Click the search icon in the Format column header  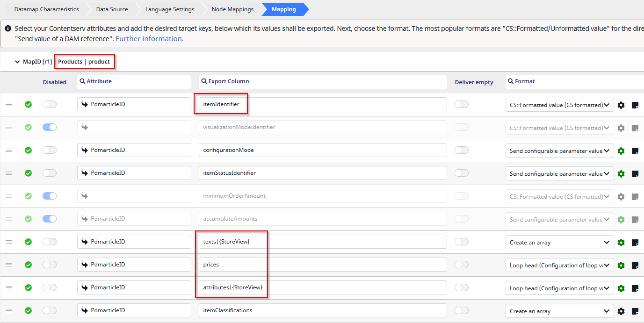510,81
